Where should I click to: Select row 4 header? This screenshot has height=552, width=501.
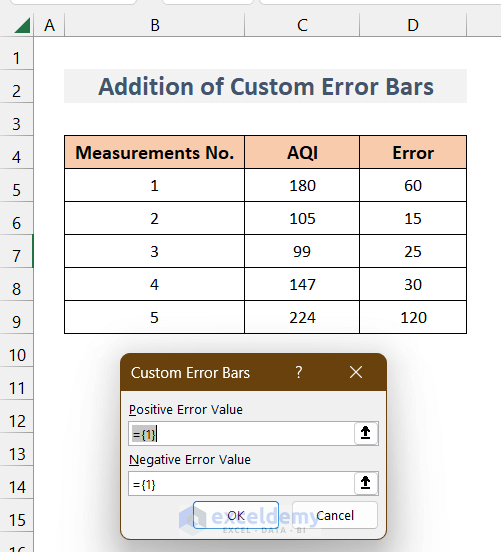tap(17, 152)
